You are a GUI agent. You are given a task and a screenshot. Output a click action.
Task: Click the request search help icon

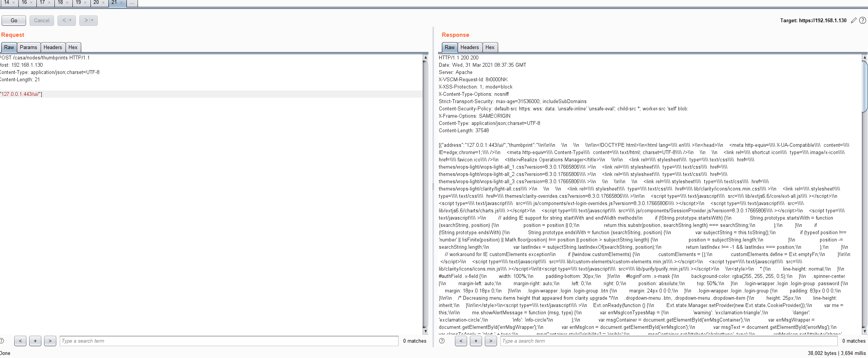tap(1, 341)
